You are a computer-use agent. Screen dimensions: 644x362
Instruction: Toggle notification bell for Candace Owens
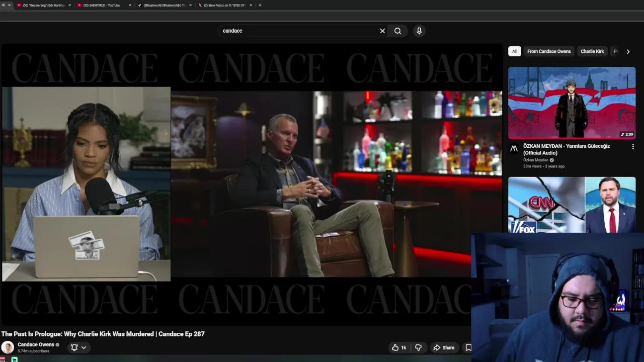pos(74,347)
